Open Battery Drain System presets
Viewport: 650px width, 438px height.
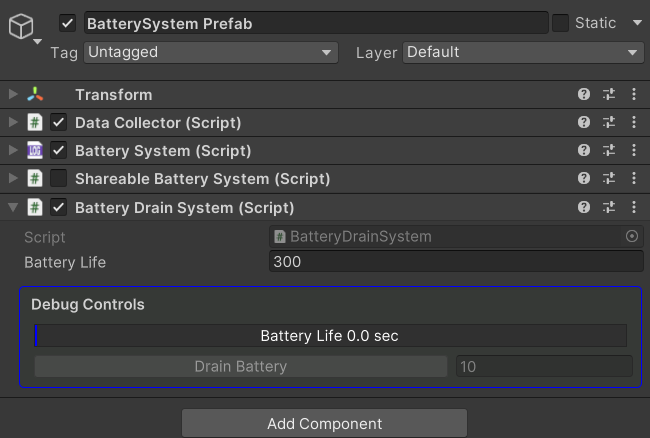(609, 207)
